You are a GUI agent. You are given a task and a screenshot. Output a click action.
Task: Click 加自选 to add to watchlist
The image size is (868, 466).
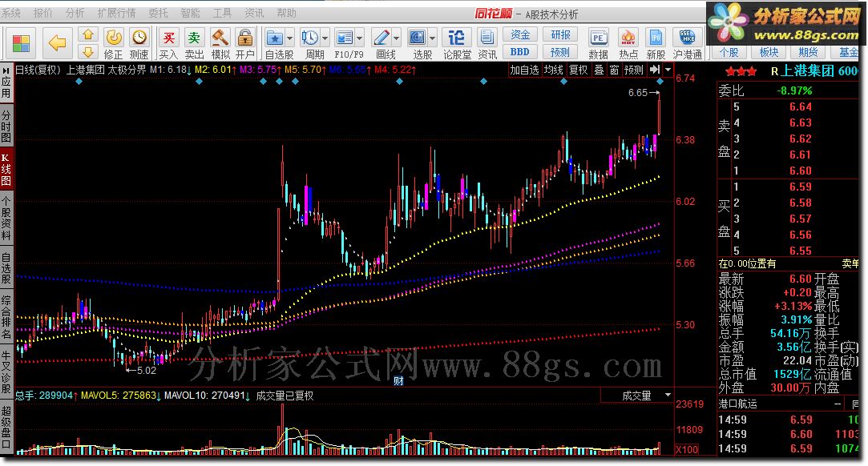point(524,70)
